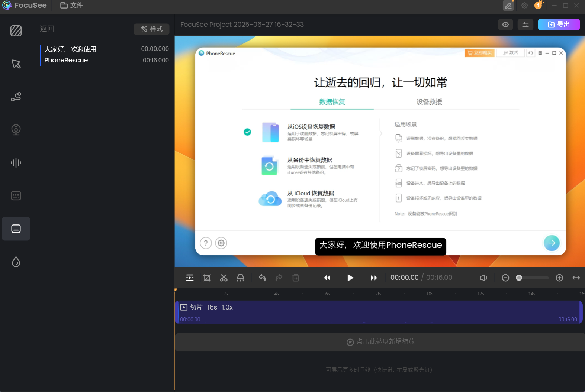The height and width of the screenshot is (392, 585).
Task: Select the 切片 16s clip on timeline
Action: point(379,312)
